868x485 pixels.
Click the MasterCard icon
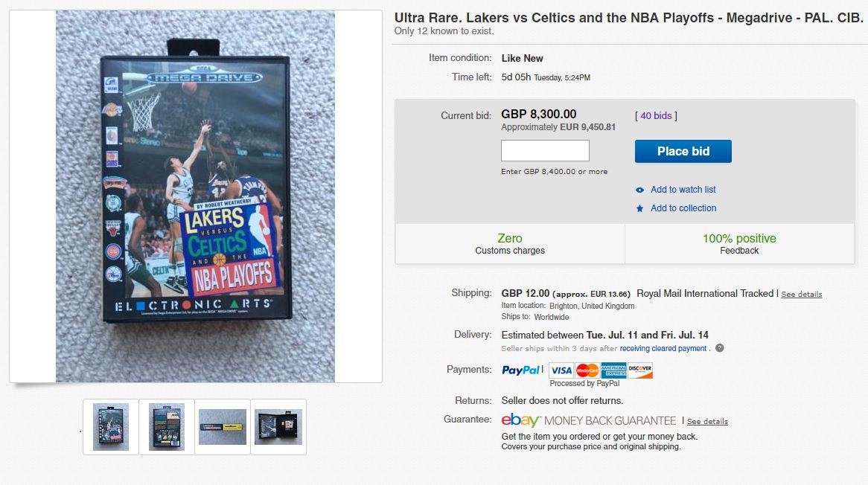pos(587,370)
